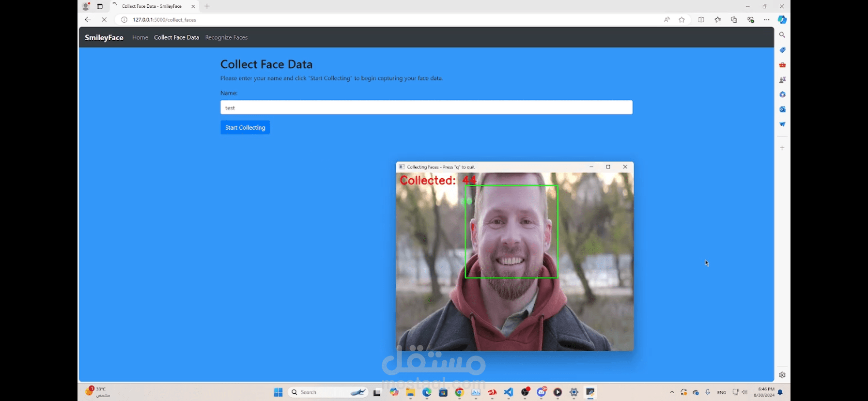Viewport: 868px width, 401px height.
Task: Open the tab actions menu icon
Action: (x=100, y=6)
